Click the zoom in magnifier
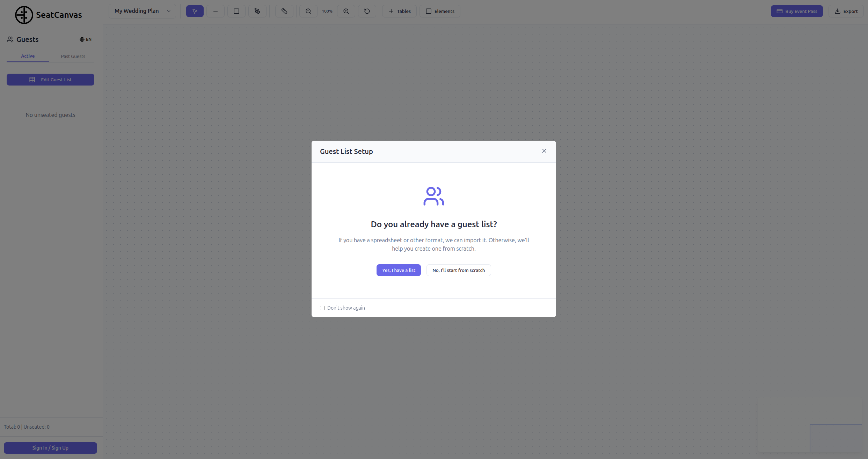 (x=346, y=11)
